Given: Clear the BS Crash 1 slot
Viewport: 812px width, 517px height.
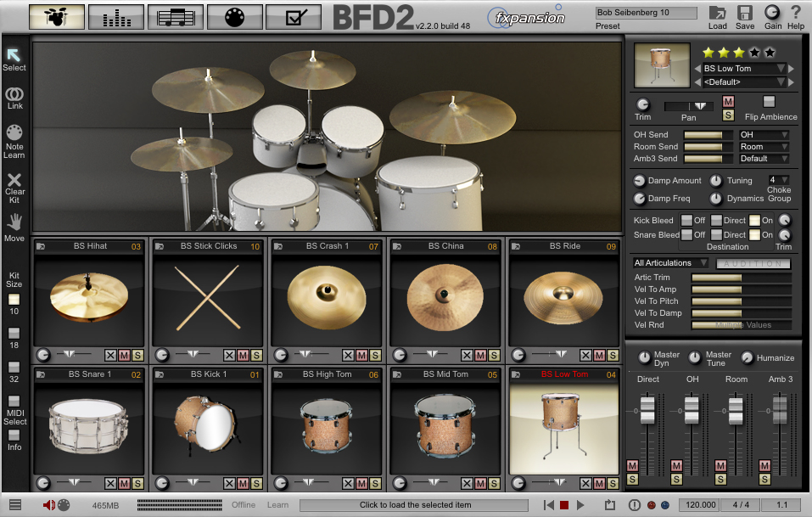Looking at the screenshot, I should click(348, 356).
